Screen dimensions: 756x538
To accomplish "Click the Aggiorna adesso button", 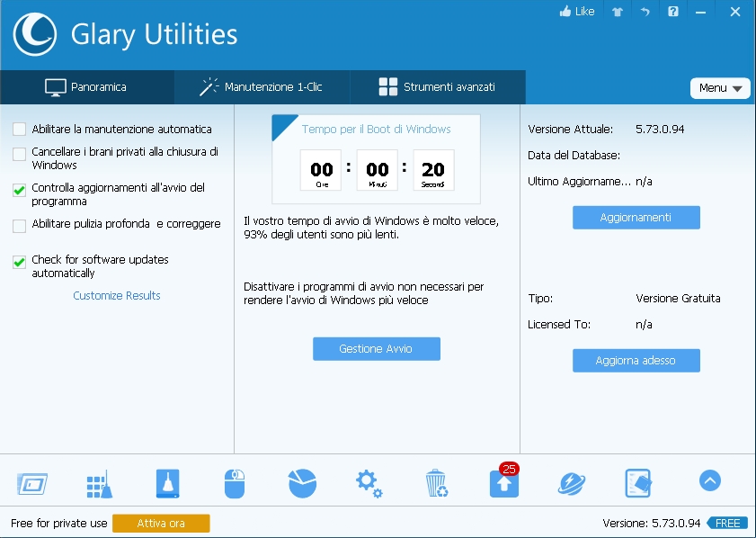I will [636, 361].
